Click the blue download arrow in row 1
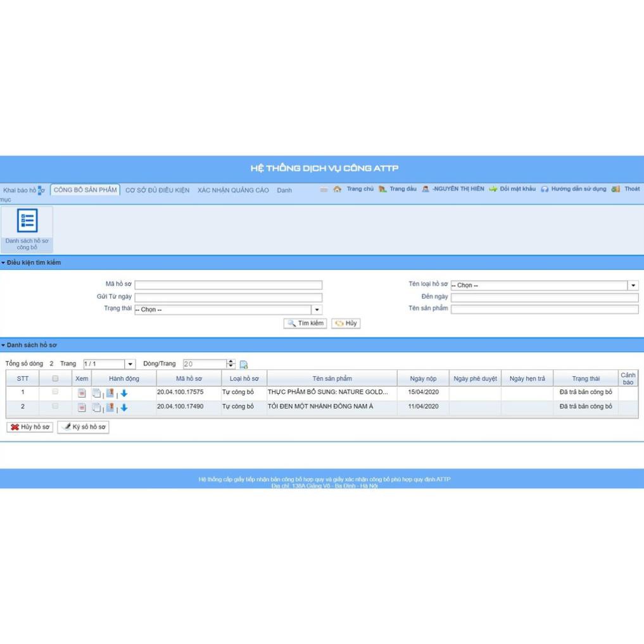 [x=124, y=393]
